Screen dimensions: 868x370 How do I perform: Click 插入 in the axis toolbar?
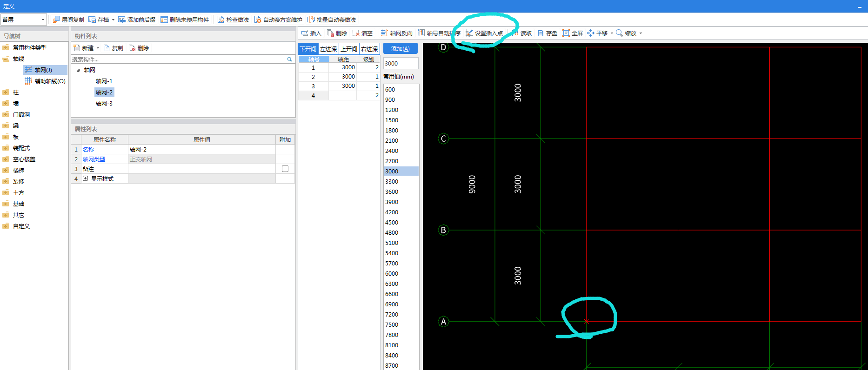311,33
